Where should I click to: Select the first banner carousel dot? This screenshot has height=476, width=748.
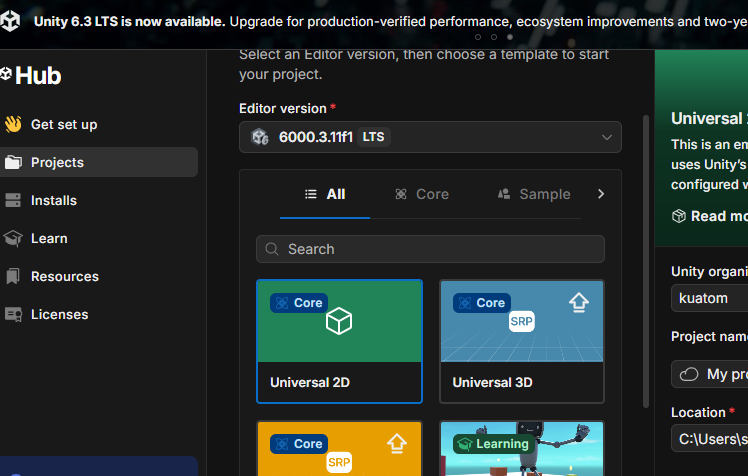pos(478,37)
